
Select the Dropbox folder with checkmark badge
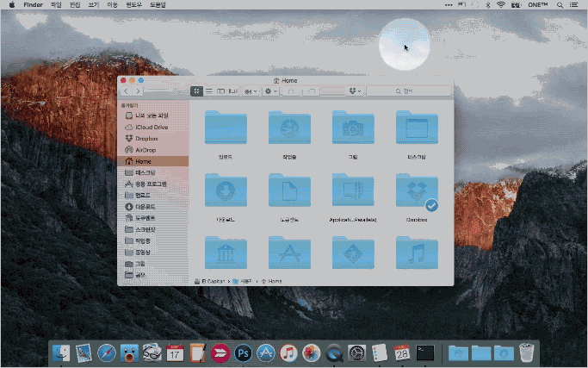pyautogui.click(x=417, y=190)
